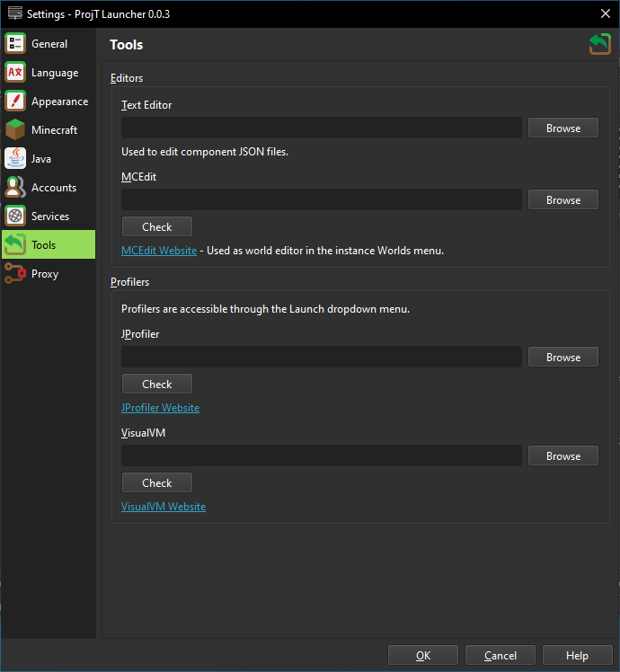Browse for the Text Editor executable

pyautogui.click(x=563, y=128)
